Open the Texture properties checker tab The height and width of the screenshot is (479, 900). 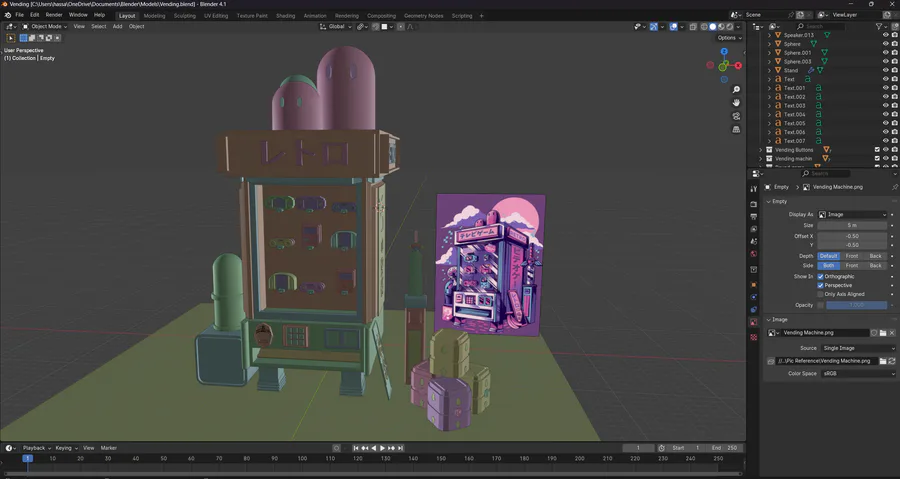pyautogui.click(x=754, y=337)
